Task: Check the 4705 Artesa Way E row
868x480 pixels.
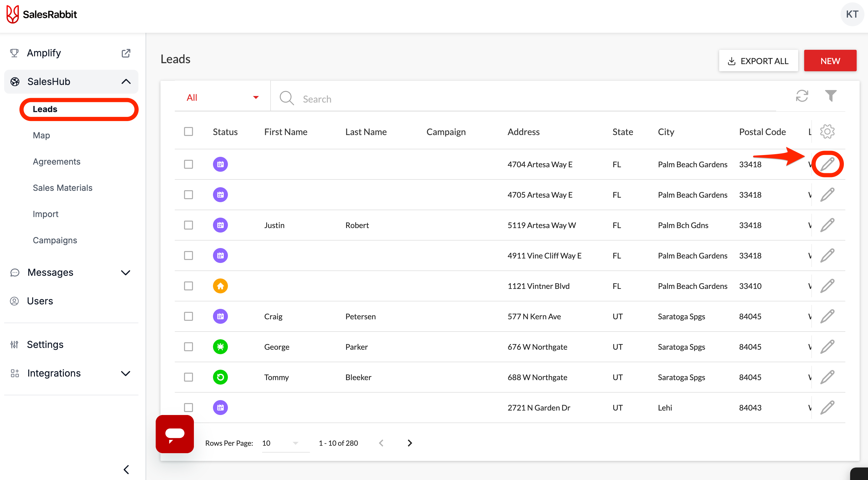Action: tap(188, 195)
